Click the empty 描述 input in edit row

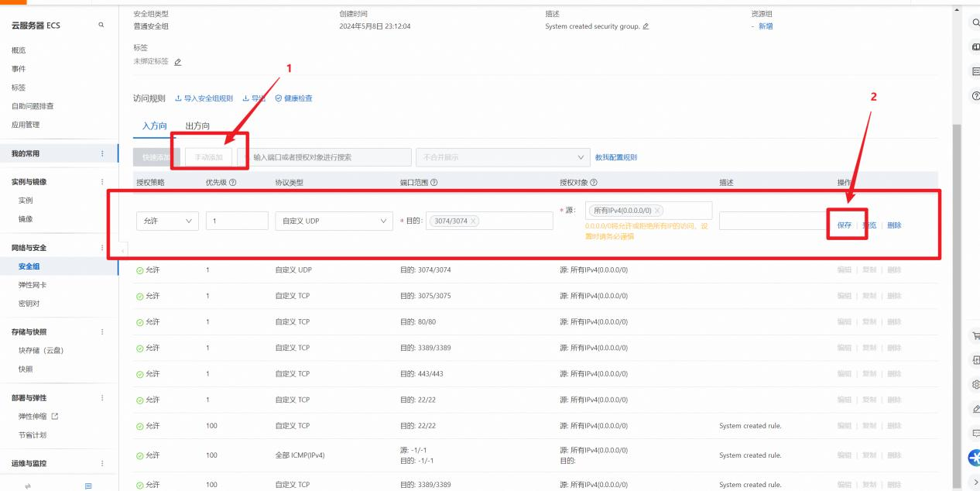[773, 221]
